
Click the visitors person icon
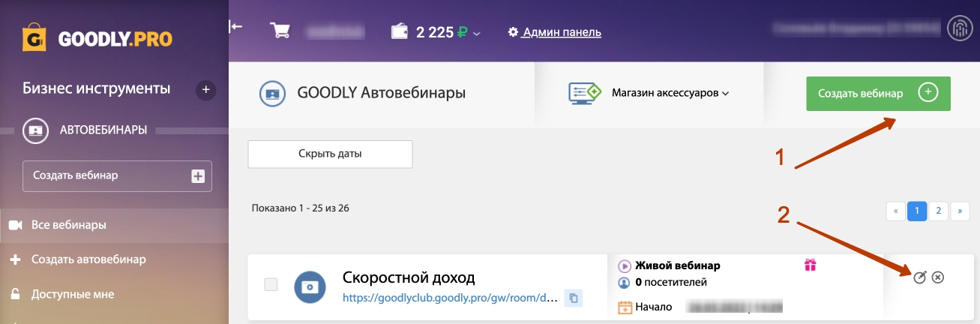coord(624,283)
